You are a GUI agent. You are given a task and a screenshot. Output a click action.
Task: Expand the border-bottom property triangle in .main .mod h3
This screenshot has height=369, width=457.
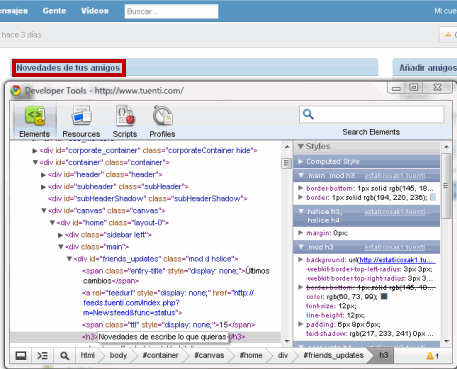pos(300,188)
